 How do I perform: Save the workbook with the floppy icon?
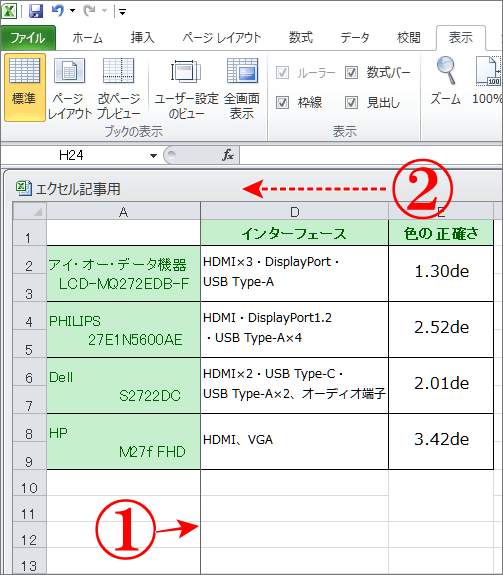click(x=36, y=11)
